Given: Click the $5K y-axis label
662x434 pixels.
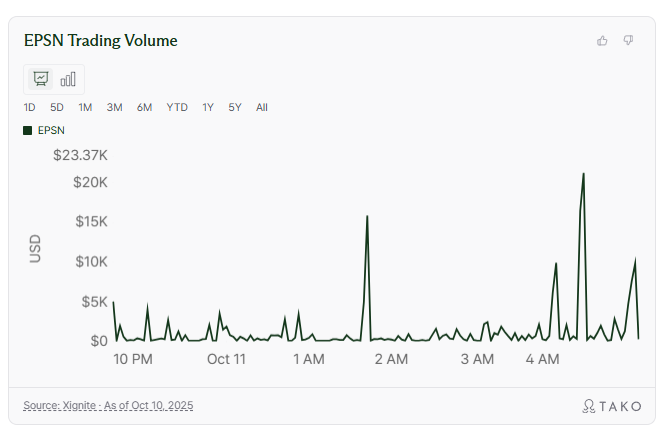Looking at the screenshot, I should point(95,302).
